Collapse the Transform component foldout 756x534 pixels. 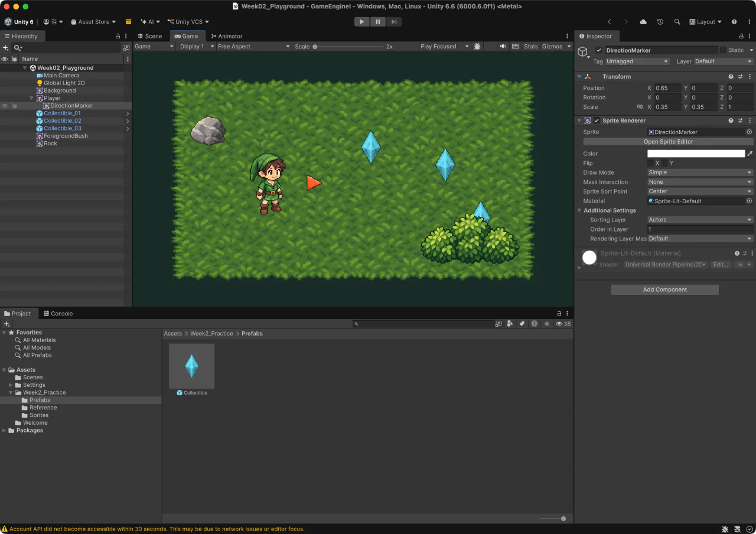579,77
